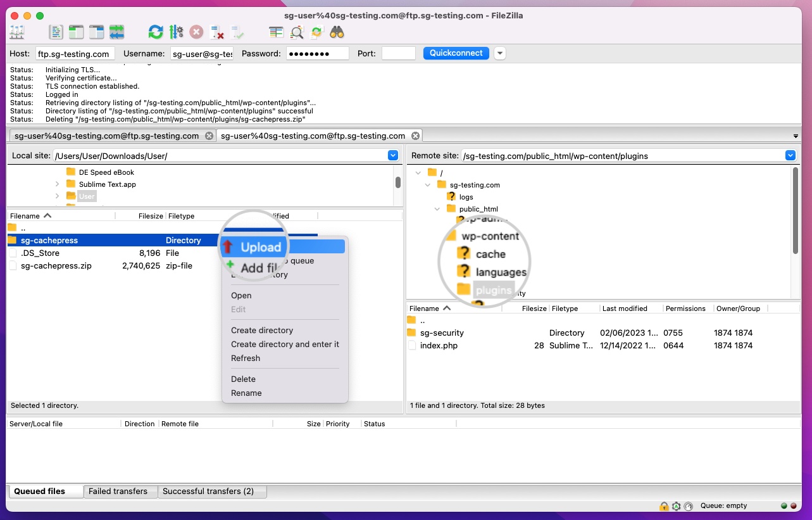
Task: Click the DE Speed eBook folder icon
Action: [71, 172]
